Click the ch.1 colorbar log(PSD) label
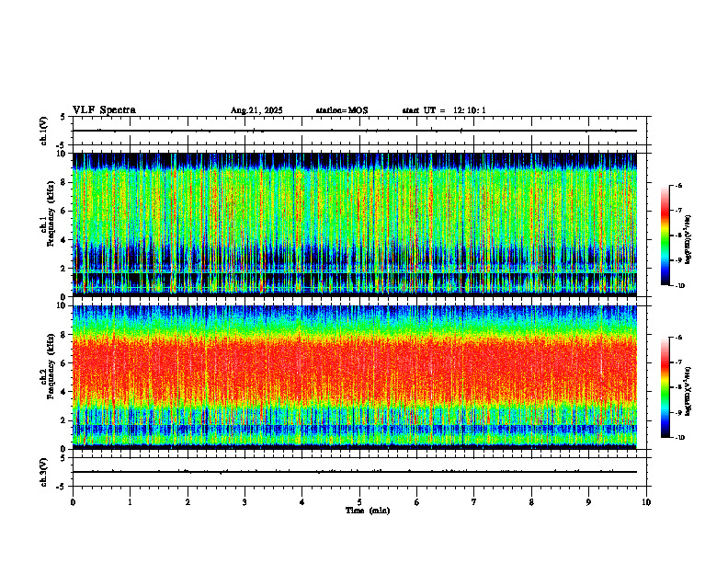Screen dimensions: 728x563 (x=688, y=240)
